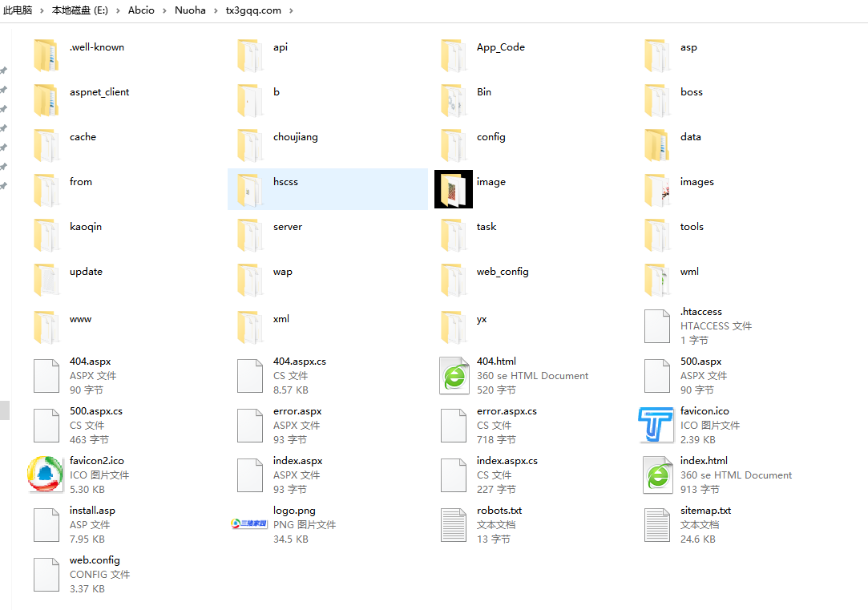Select the index.html browser document icon
This screenshot has width=868, height=610.
[x=658, y=475]
